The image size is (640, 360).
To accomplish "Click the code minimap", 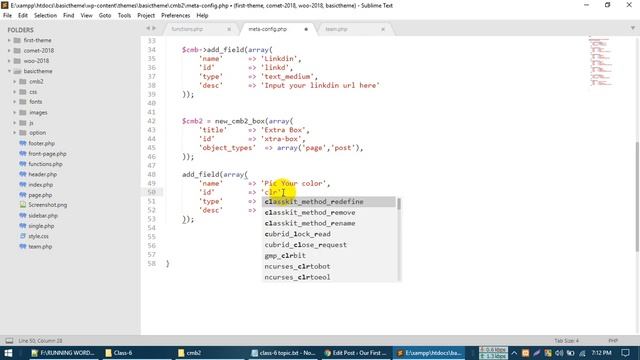I will 601,61.
